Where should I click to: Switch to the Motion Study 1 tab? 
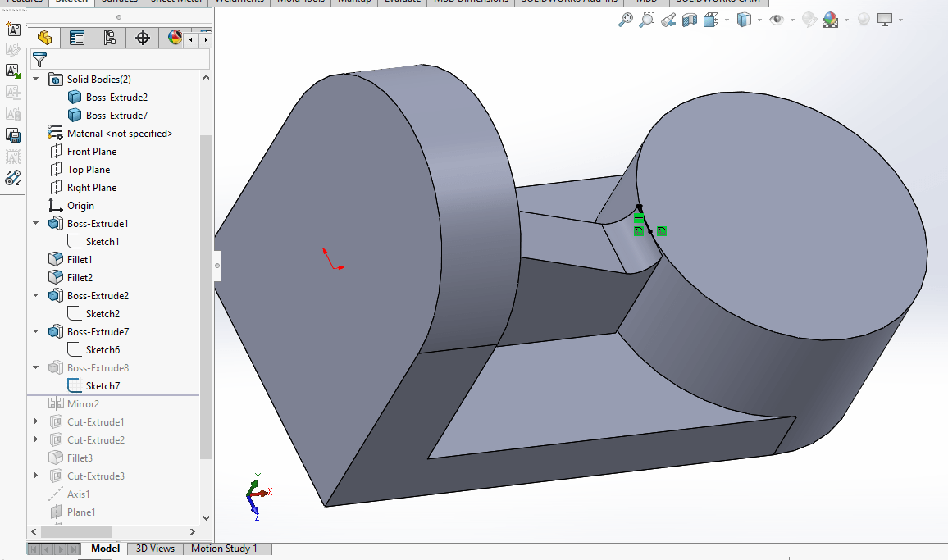pos(224,549)
